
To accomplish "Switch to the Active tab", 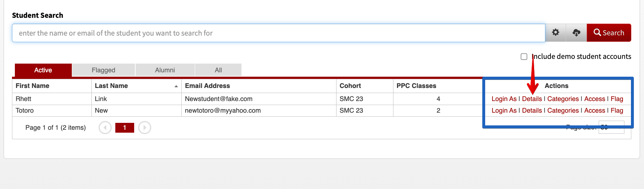I will coord(43,70).
